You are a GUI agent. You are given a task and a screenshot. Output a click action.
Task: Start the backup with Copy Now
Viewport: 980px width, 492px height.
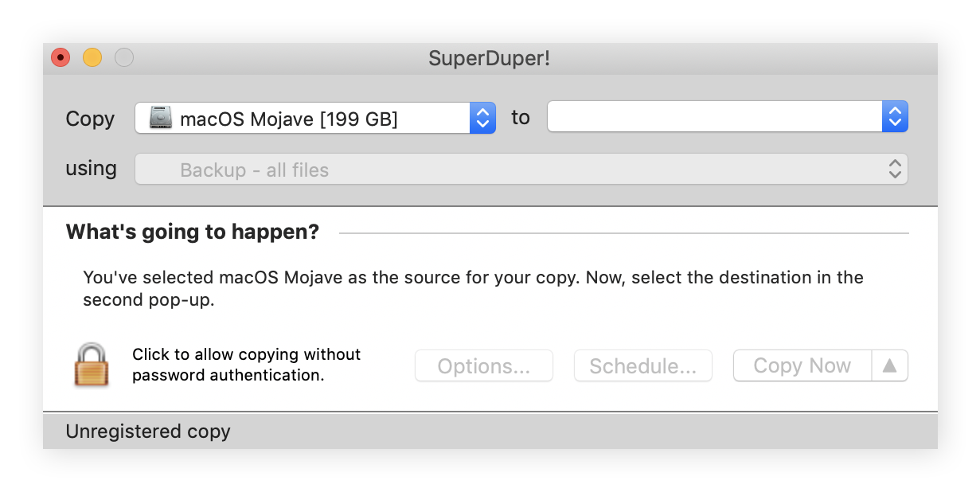click(802, 366)
